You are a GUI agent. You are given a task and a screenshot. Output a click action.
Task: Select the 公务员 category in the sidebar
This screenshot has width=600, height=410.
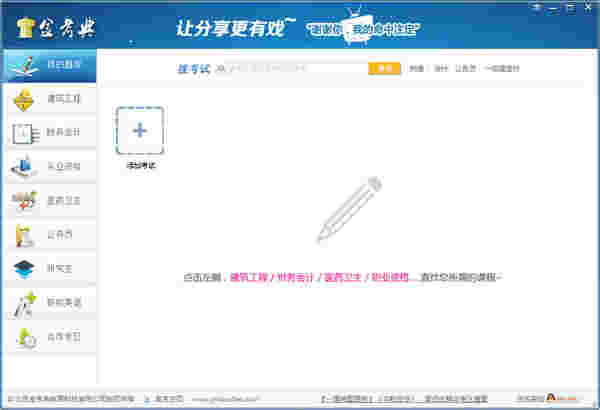51,234
